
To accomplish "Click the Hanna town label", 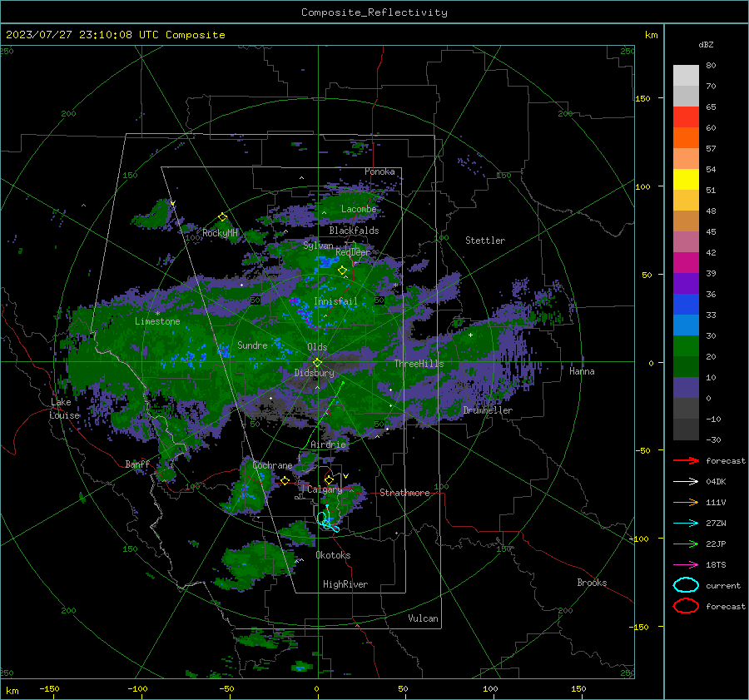I will pyautogui.click(x=582, y=371).
